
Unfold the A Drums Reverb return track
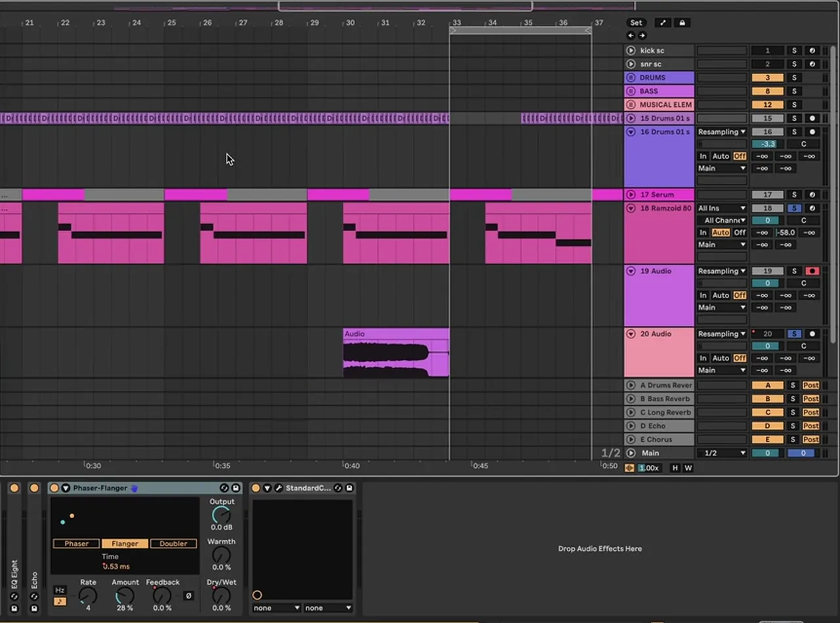[631, 386]
